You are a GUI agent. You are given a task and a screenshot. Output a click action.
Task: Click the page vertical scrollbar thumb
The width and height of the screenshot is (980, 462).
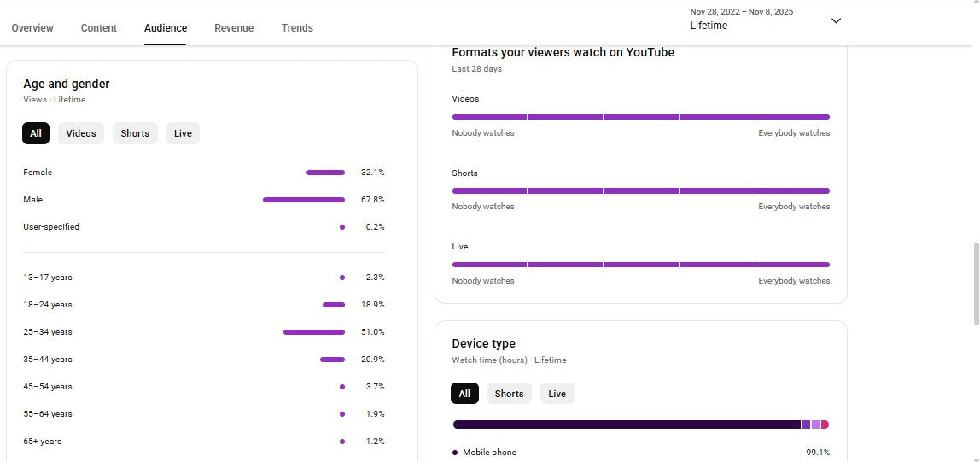coord(976,284)
